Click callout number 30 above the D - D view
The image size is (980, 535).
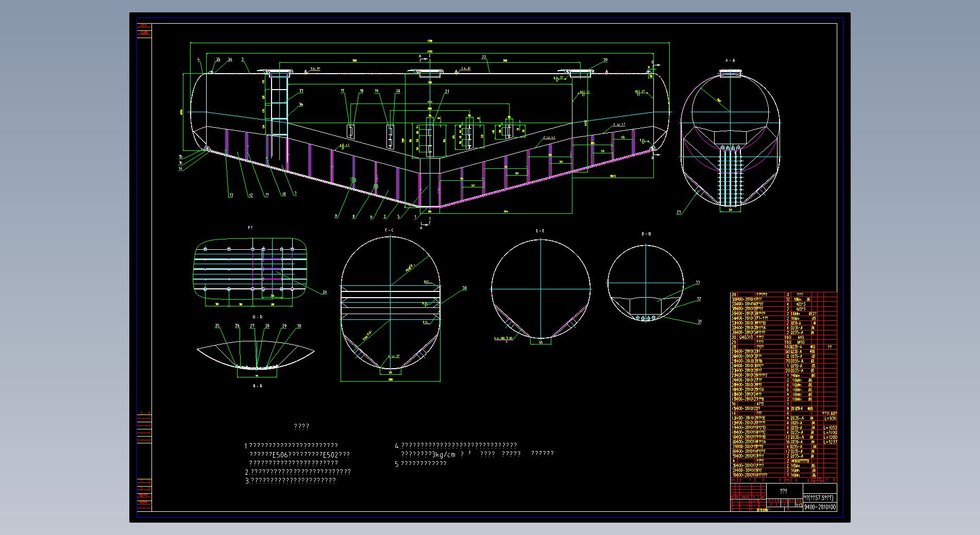tap(299, 326)
